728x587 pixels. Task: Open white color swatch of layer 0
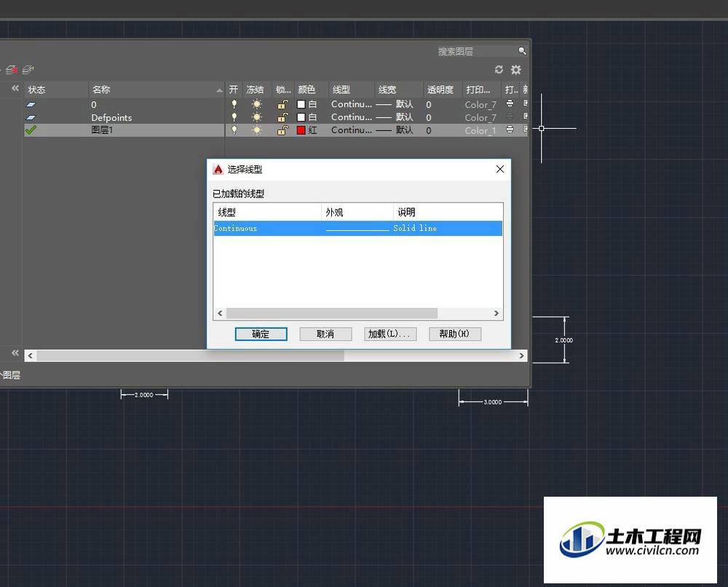301,104
